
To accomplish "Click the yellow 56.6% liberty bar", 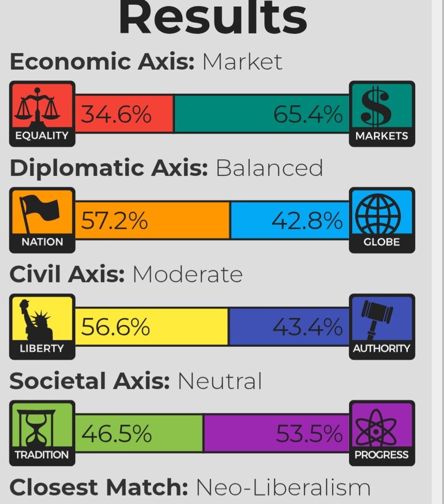I will point(151,327).
